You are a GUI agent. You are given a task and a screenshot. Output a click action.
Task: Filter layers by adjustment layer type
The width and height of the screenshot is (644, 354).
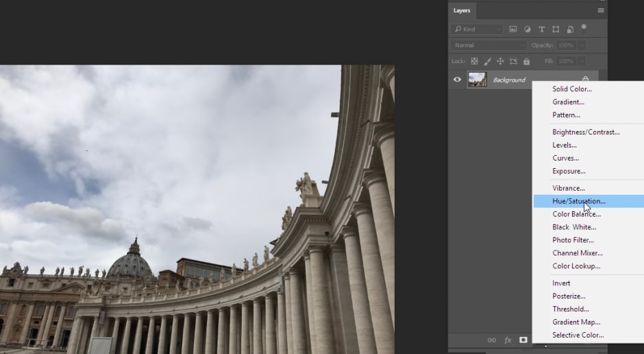click(x=528, y=29)
